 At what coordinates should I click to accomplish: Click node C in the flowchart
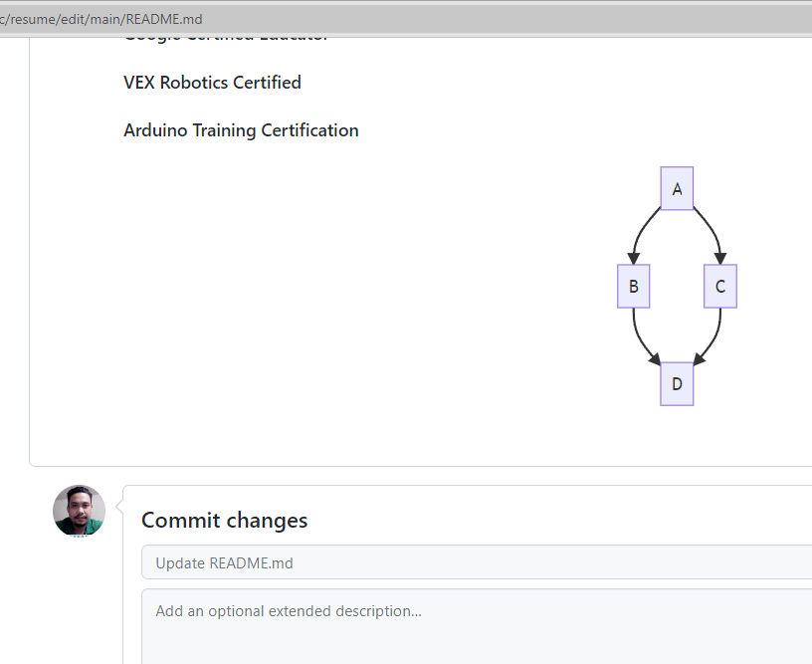pos(719,286)
